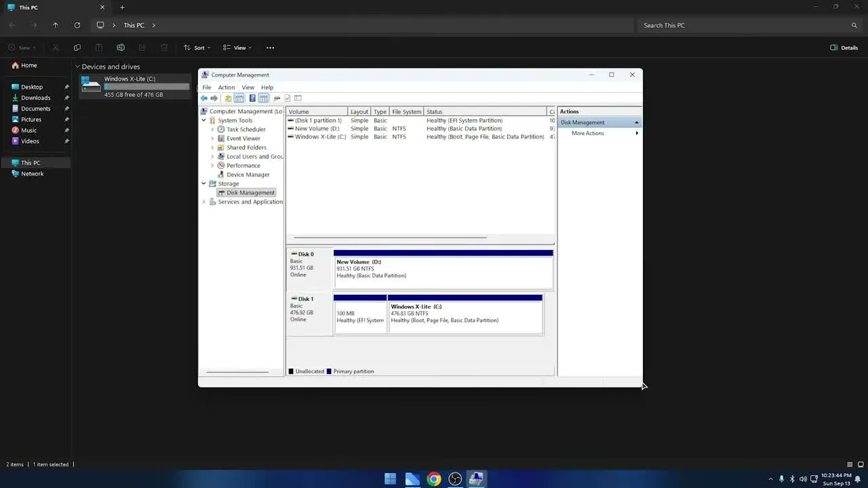Click the Search This PC field

(x=749, y=25)
